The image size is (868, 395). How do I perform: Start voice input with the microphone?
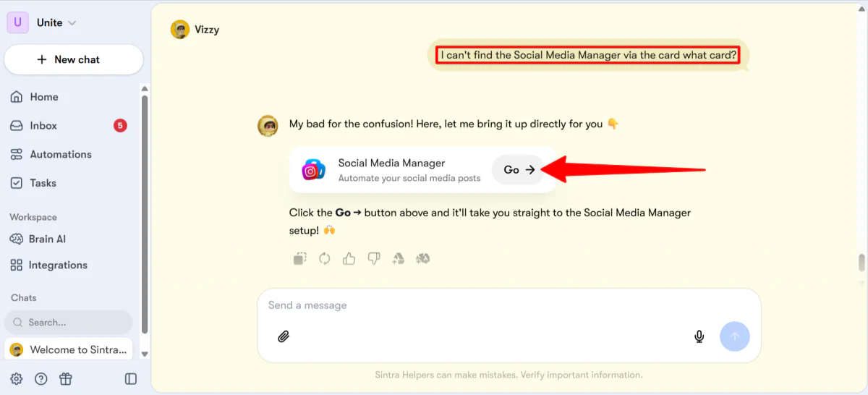tap(699, 336)
